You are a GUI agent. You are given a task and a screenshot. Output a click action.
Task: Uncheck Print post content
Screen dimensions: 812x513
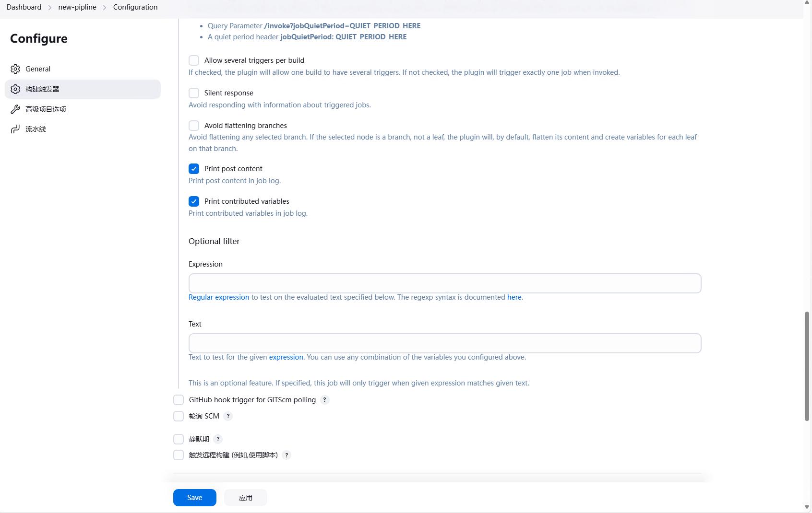pyautogui.click(x=194, y=169)
